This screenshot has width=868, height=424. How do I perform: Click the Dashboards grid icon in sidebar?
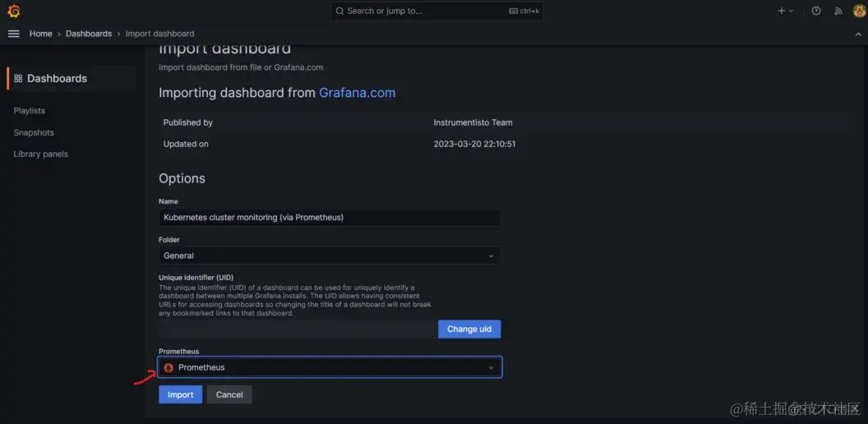pyautogui.click(x=18, y=79)
